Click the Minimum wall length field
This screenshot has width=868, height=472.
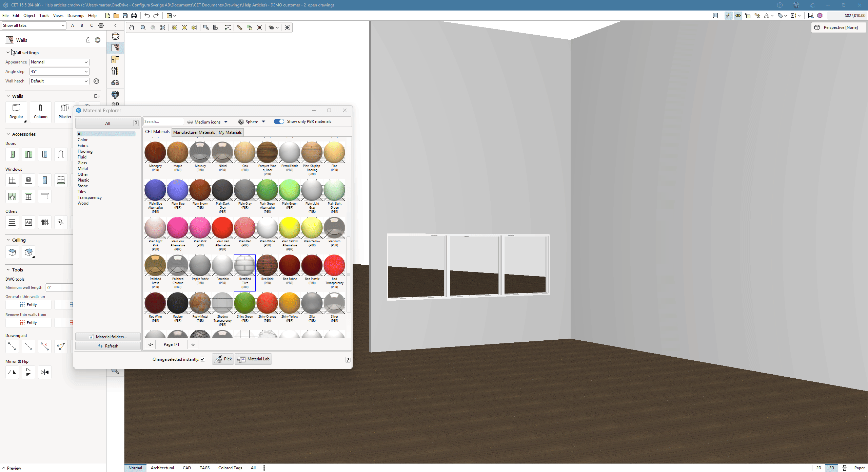(x=59, y=287)
